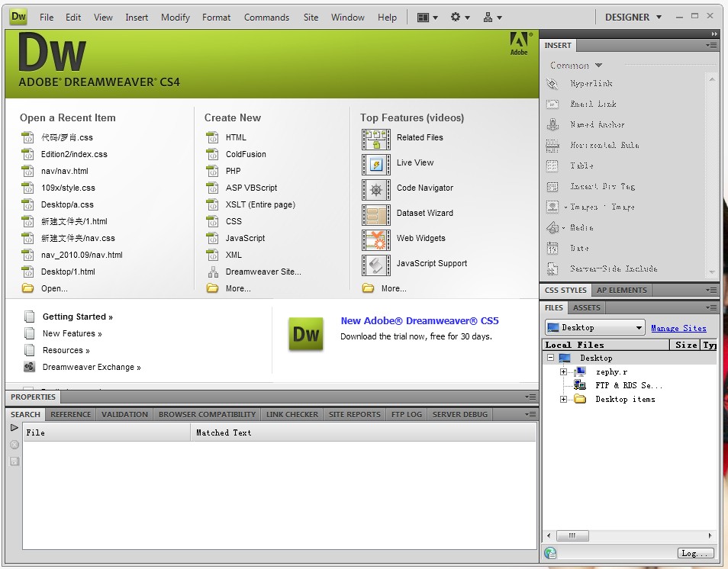Open the Common category dropdown in Insert panel
Screen dimensions: 728x569
pyautogui.click(x=575, y=66)
